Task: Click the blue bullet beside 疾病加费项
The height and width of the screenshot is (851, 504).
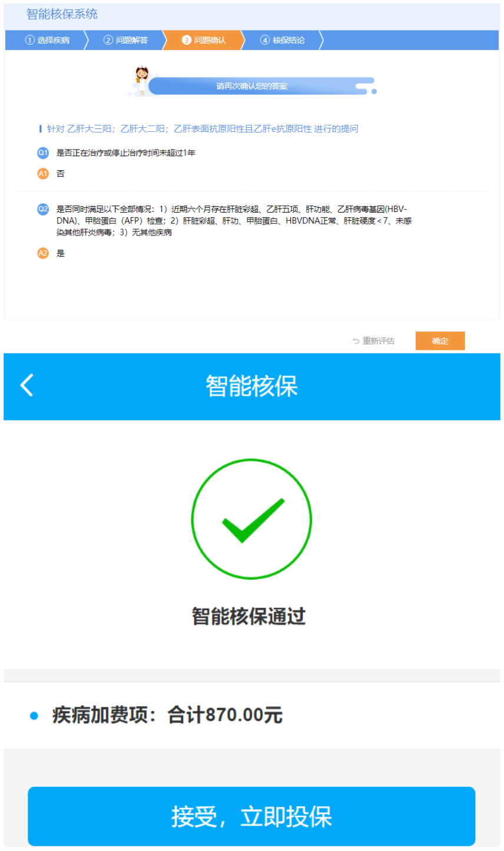Action: click(x=34, y=716)
